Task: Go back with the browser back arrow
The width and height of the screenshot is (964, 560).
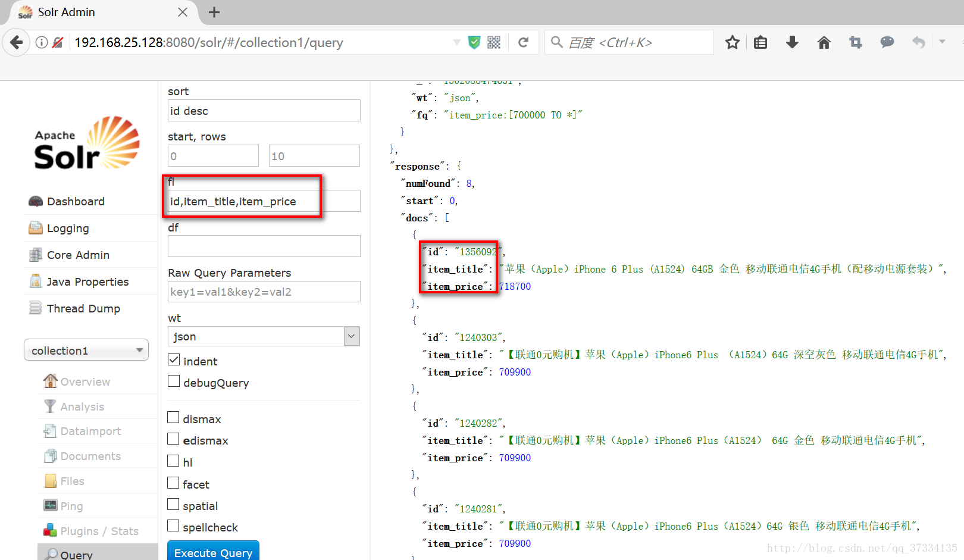Action: coord(17,43)
